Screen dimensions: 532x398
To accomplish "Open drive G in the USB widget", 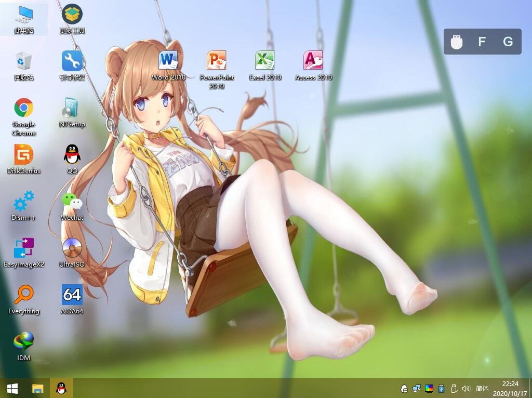I will (x=508, y=42).
